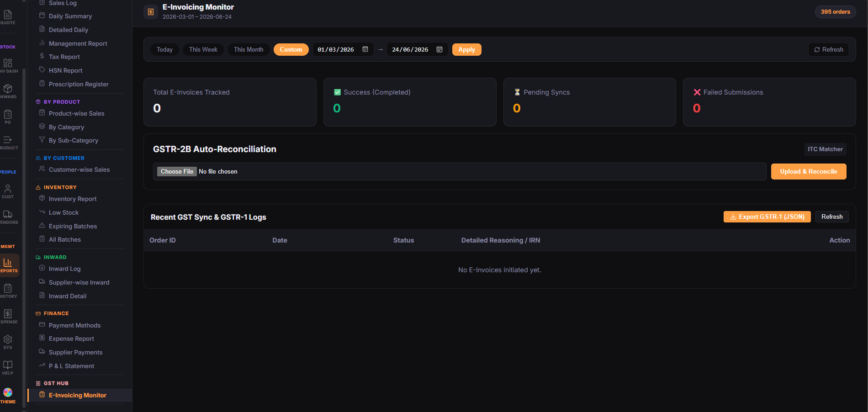
Task: Export GSTR-1 JSON file
Action: 767,217
